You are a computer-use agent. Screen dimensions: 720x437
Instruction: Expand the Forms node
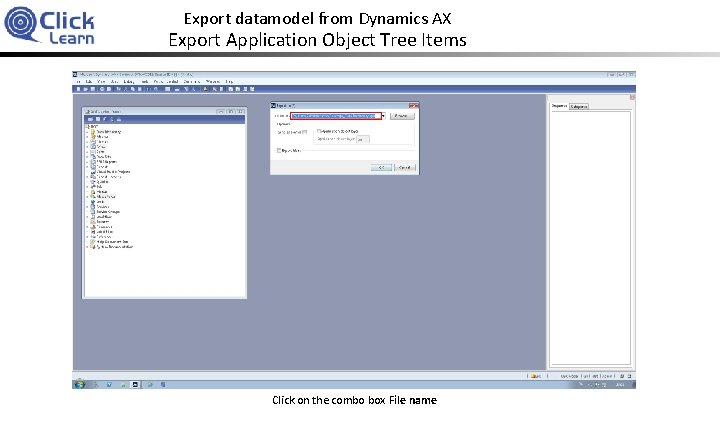pyautogui.click(x=87, y=147)
